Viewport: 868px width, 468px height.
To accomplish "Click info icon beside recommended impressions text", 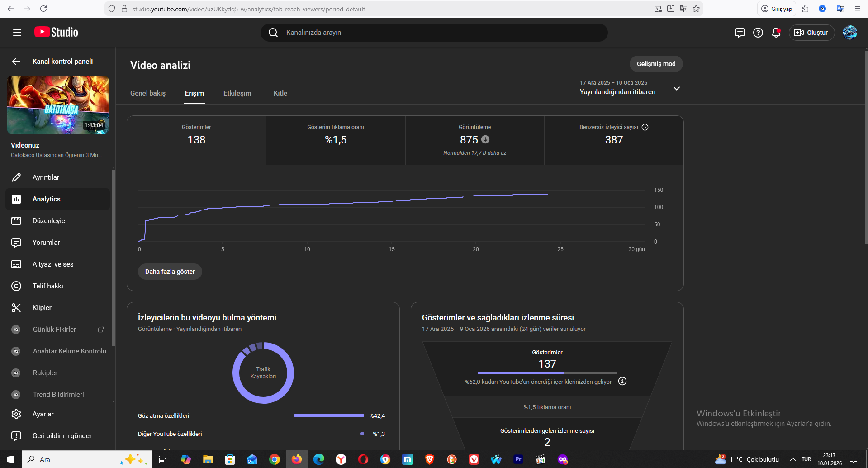I will coord(622,381).
